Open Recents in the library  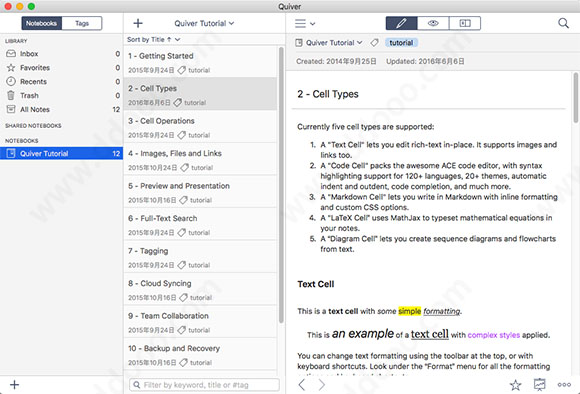coord(61,81)
